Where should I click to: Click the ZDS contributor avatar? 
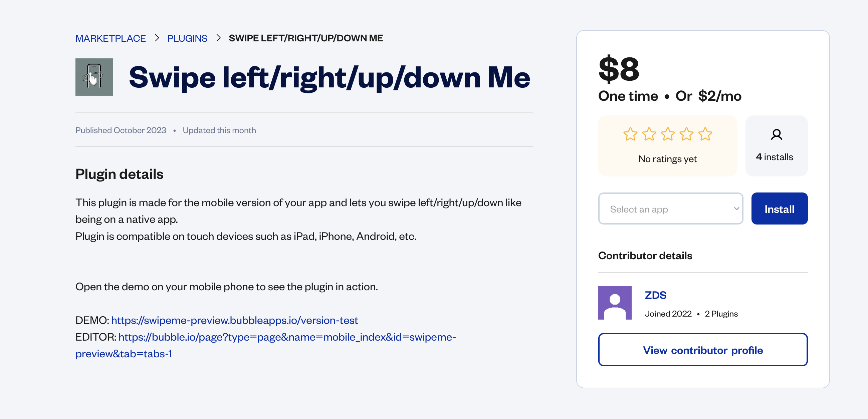[615, 303]
